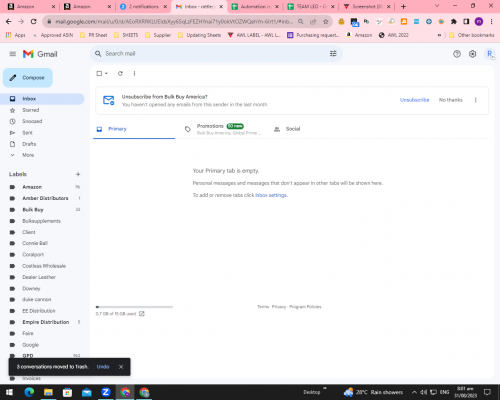Open File Explorer from taskbar
500x400 pixels.
pos(48,392)
